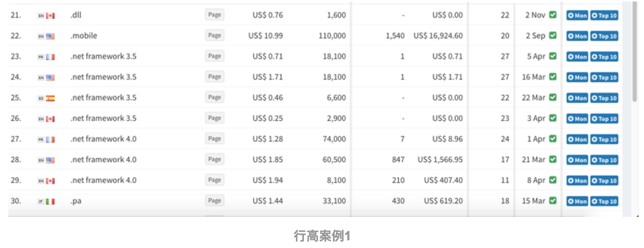This screenshot has width=644, height=248.
Task: Click Canada flag icon in row 29
Action: (x=50, y=181)
